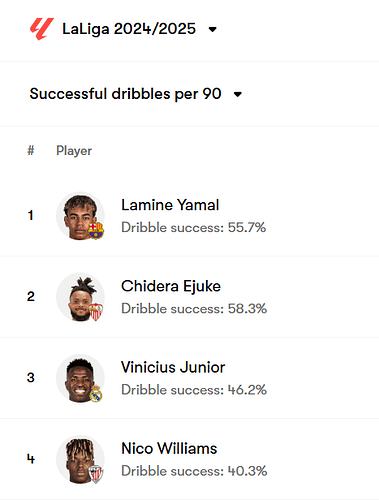The image size is (379, 500).
Task: Open Nico Williams' player photo
Action: click(x=80, y=460)
